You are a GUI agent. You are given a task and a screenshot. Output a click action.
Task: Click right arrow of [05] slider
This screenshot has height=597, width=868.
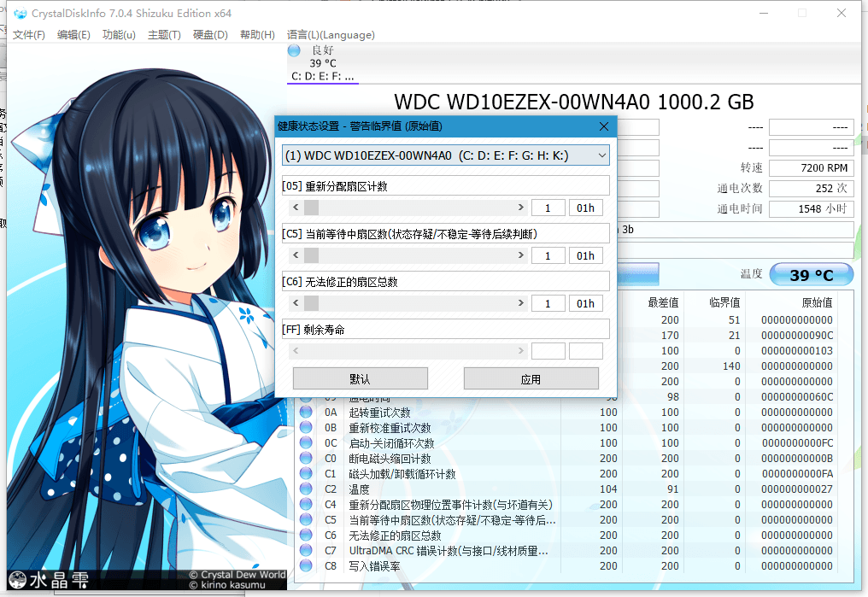coord(520,208)
